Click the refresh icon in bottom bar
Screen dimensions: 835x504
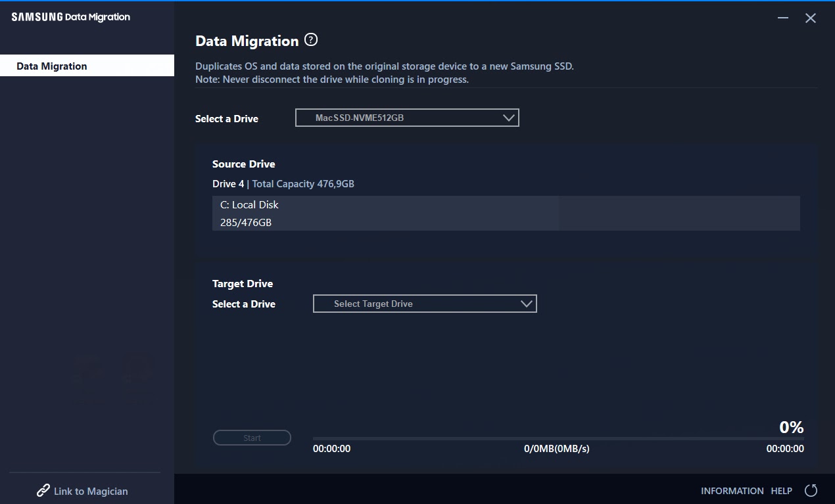tap(811, 490)
